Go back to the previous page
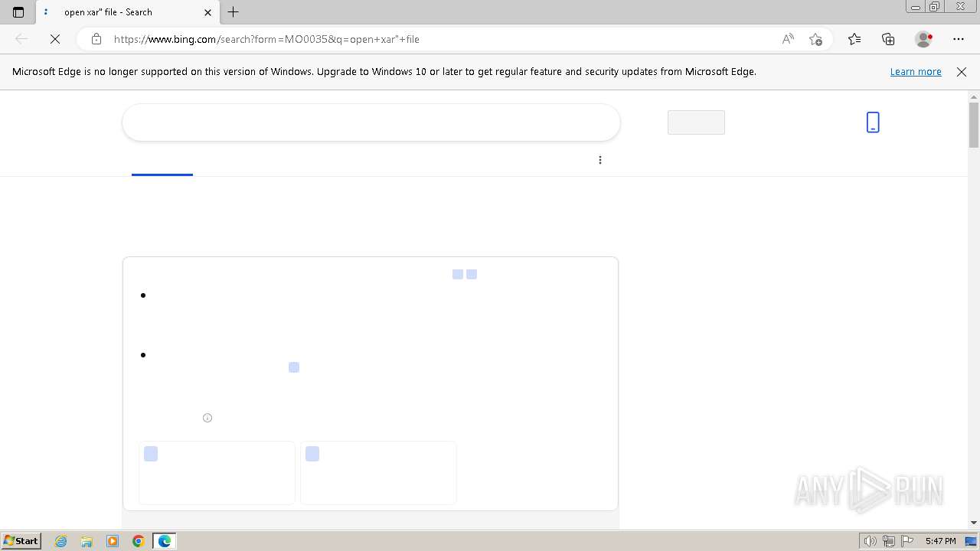The height and width of the screenshot is (551, 980). click(21, 39)
